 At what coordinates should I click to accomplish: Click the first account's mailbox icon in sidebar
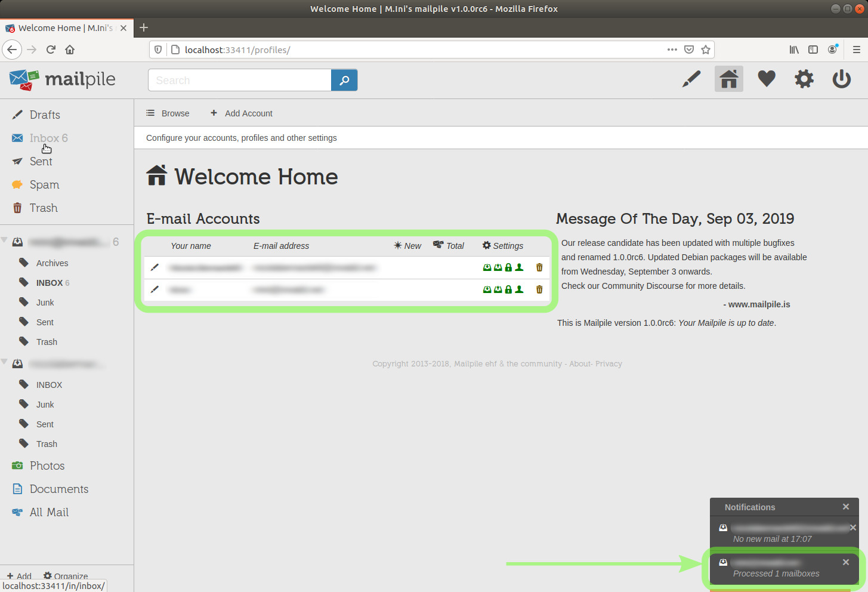click(x=18, y=242)
